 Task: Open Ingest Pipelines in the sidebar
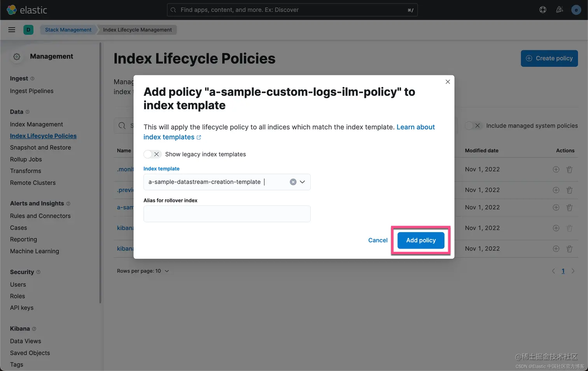(x=32, y=91)
